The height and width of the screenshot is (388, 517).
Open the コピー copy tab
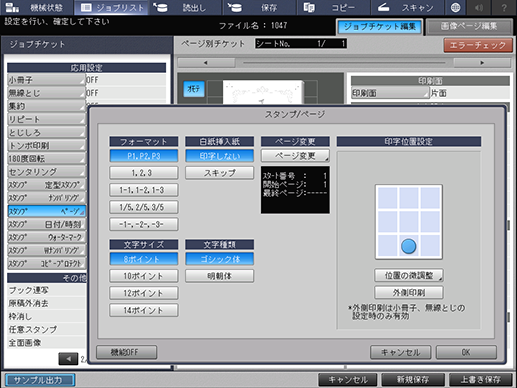(x=333, y=7)
